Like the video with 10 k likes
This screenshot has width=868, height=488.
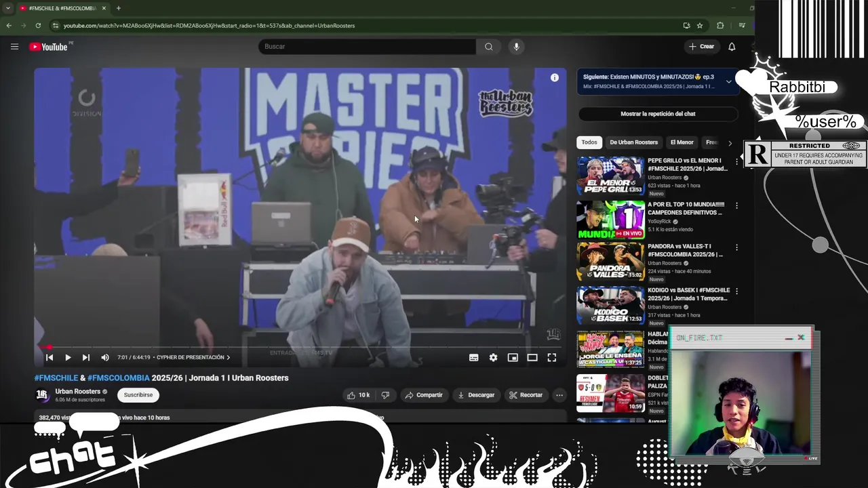(359, 395)
